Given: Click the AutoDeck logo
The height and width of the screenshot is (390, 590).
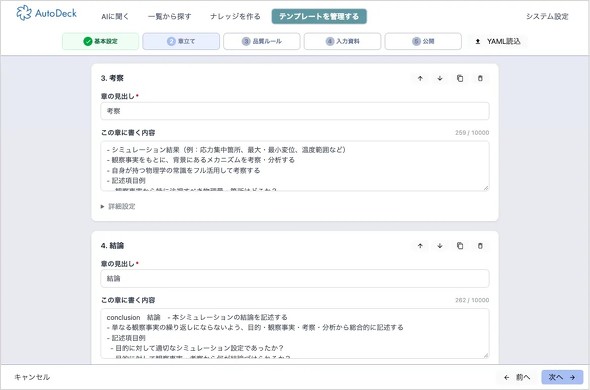Looking at the screenshot, I should pos(46,13).
